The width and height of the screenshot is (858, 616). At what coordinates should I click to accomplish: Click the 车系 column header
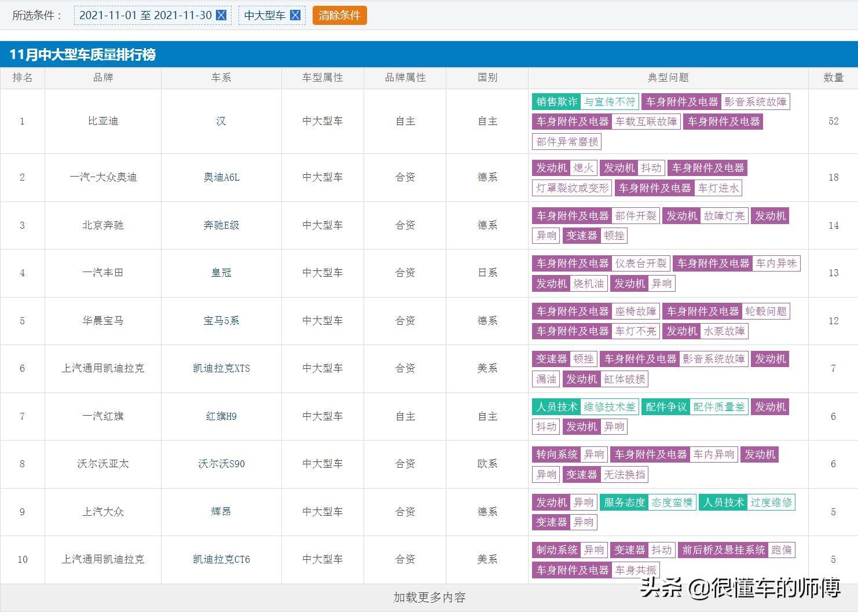pyautogui.click(x=221, y=78)
